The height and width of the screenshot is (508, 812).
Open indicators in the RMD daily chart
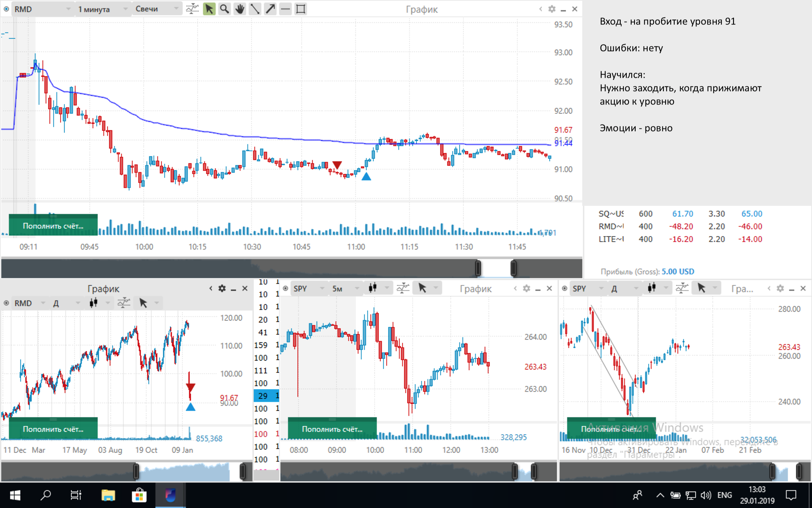tap(124, 303)
